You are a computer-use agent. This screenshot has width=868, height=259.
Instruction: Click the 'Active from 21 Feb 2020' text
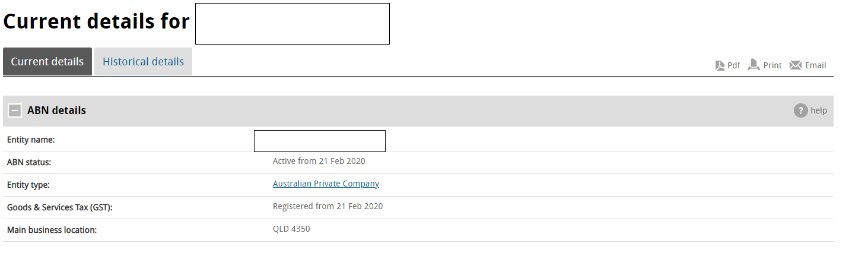[319, 161]
